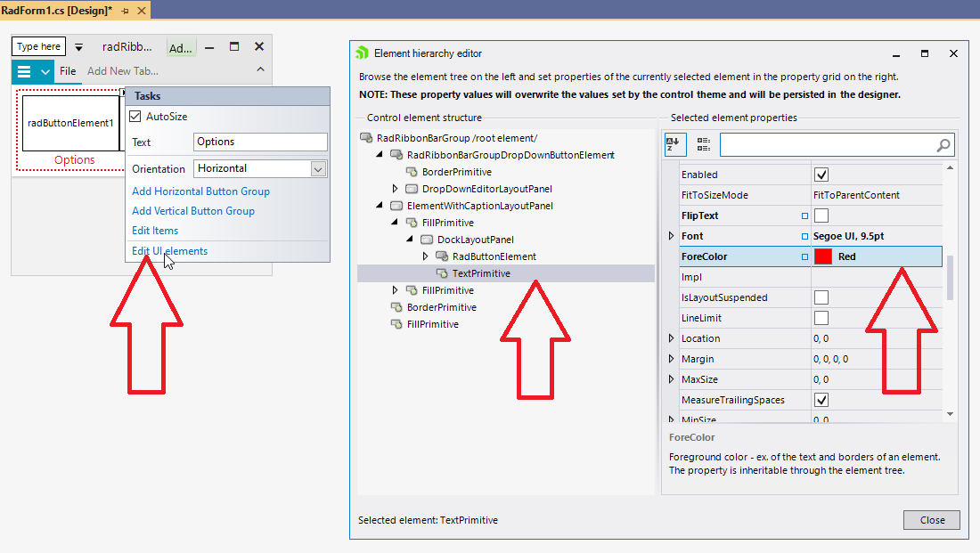Click the Edit Items link

pos(155,231)
